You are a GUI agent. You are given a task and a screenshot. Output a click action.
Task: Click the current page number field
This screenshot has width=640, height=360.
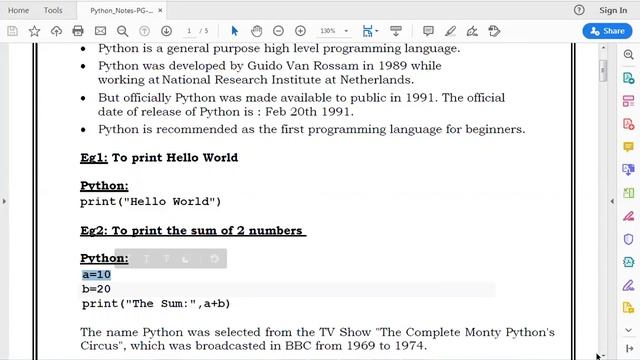pos(189,31)
